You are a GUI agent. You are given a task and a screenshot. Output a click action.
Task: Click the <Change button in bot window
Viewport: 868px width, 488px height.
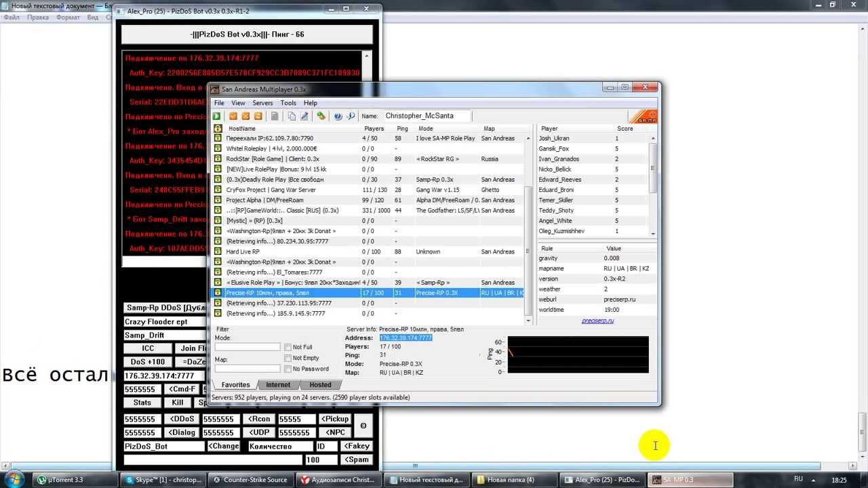pos(224,446)
